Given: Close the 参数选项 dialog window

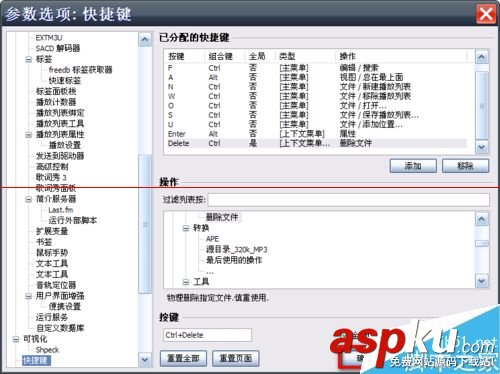Looking at the screenshot, I should click(x=486, y=14).
